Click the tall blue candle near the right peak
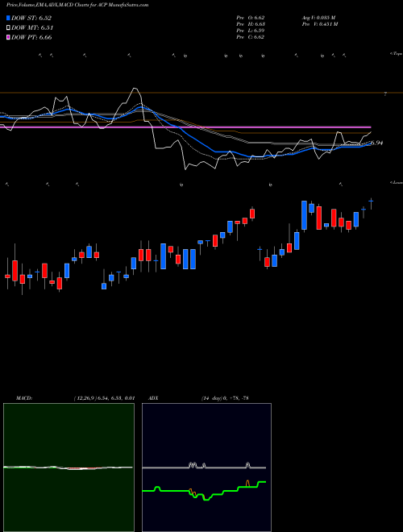This screenshot has width=403, height=532. click(x=305, y=216)
